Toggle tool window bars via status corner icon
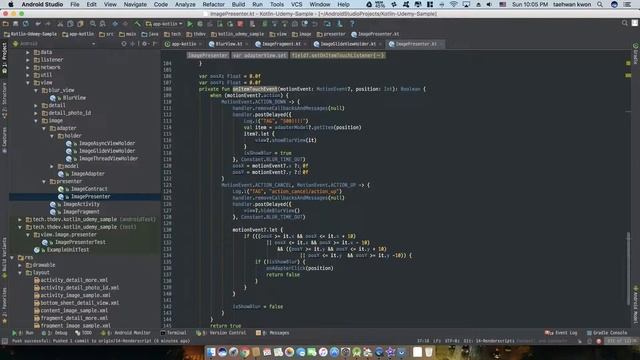This screenshot has width=640, height=360. [x=4, y=341]
